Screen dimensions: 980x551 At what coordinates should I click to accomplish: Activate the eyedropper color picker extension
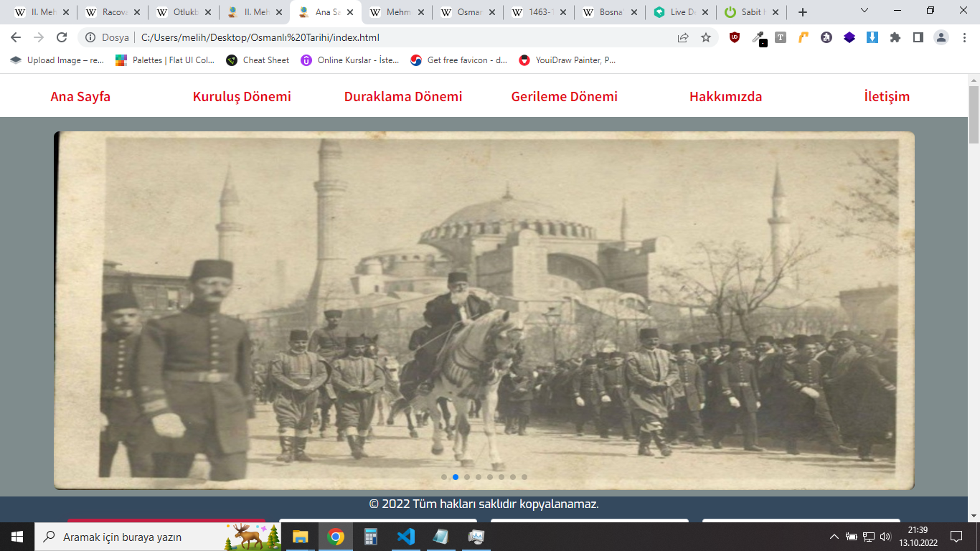pyautogui.click(x=758, y=38)
